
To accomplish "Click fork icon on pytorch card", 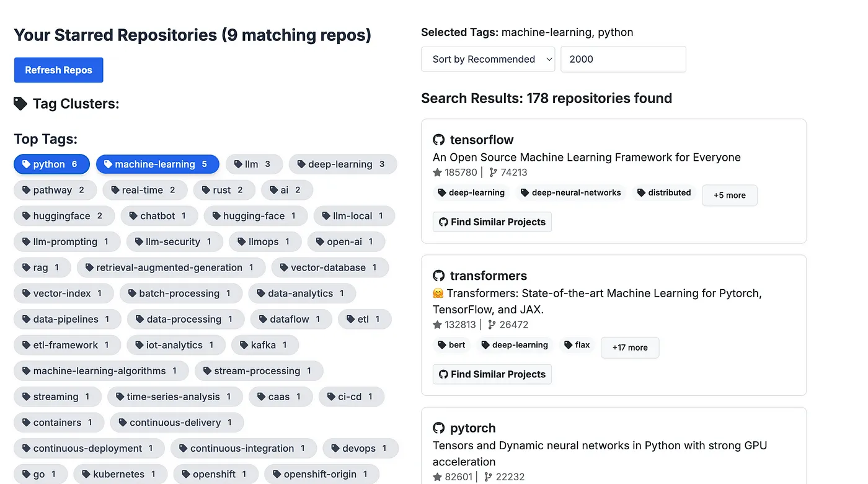I will click(x=488, y=477).
